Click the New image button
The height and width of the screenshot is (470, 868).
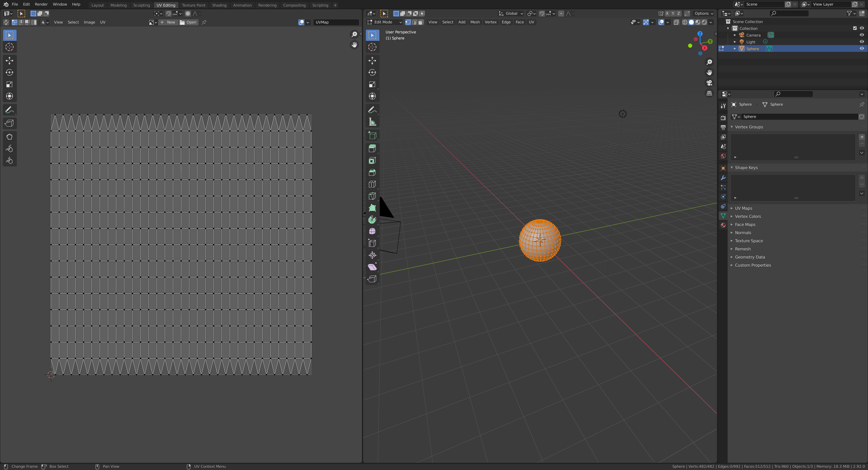(x=168, y=22)
